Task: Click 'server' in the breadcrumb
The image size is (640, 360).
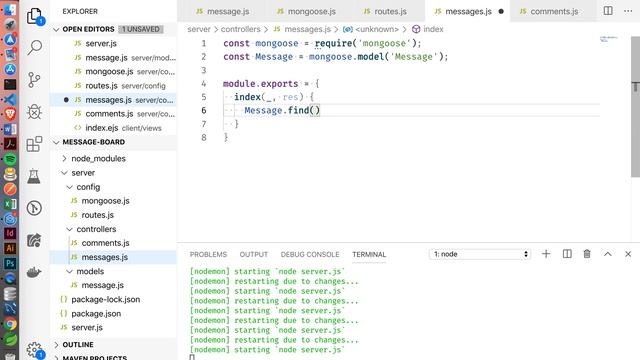Action: (199, 29)
